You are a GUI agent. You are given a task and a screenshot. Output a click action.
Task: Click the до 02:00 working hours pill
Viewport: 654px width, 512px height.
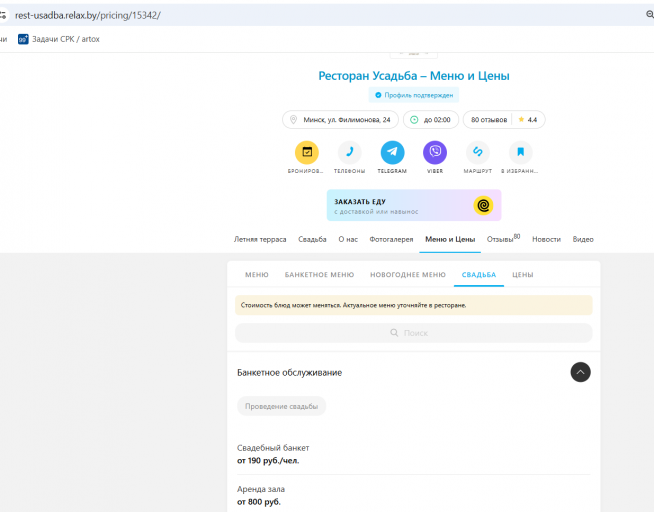[431, 120]
